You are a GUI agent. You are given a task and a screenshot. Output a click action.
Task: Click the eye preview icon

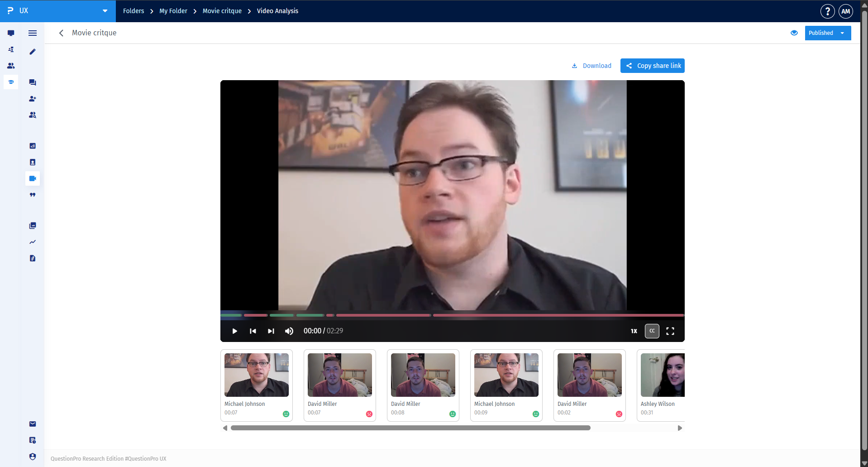[x=794, y=33]
